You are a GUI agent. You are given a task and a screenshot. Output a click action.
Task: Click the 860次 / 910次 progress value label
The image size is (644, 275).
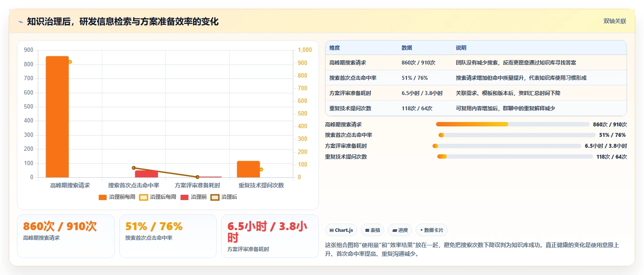[x=610, y=124]
